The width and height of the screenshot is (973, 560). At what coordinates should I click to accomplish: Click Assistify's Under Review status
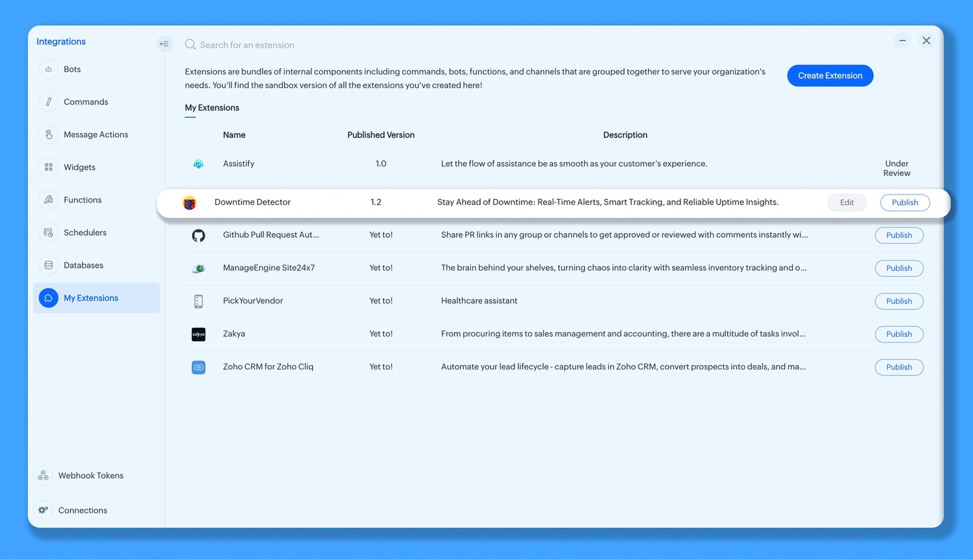[x=896, y=169]
